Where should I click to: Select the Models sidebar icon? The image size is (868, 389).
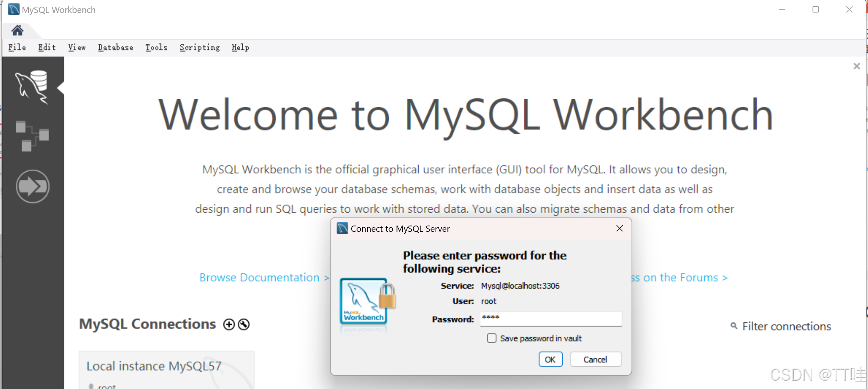click(x=32, y=136)
